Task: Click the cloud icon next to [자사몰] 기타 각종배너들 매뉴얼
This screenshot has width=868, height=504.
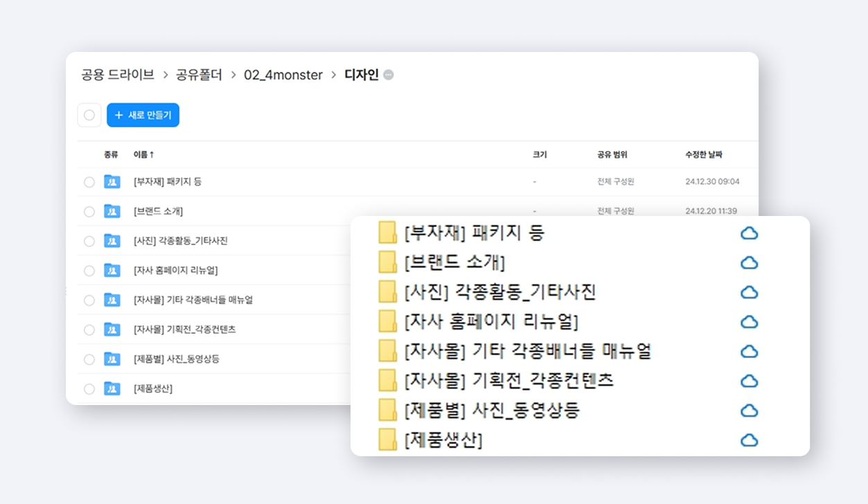Action: (x=750, y=351)
